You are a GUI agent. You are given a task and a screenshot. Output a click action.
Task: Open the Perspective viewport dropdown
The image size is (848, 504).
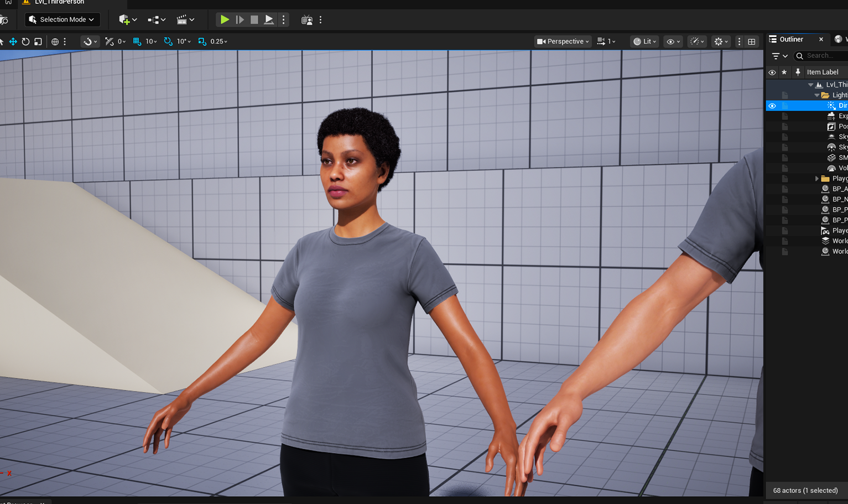click(x=562, y=41)
